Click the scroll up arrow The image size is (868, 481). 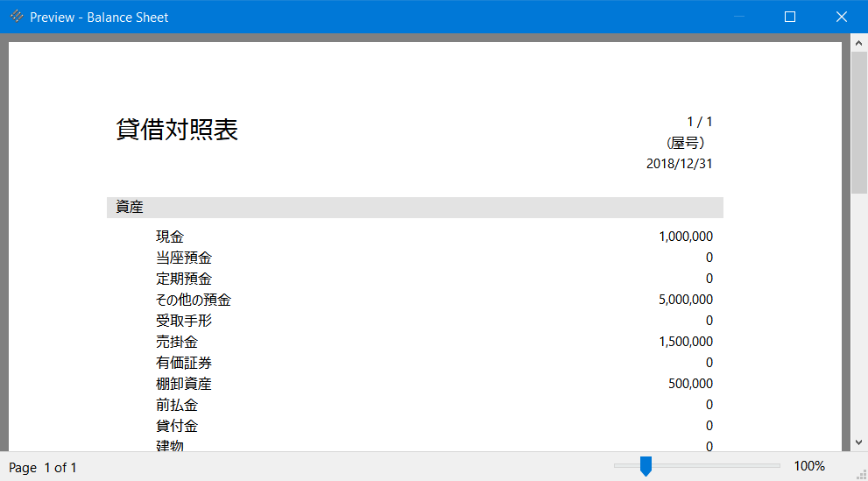click(858, 41)
